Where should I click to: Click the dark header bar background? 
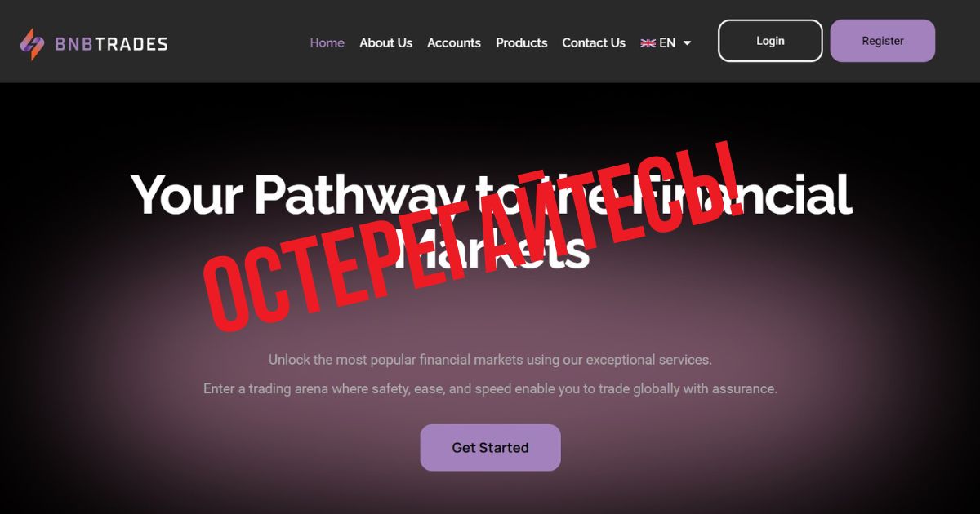237,41
